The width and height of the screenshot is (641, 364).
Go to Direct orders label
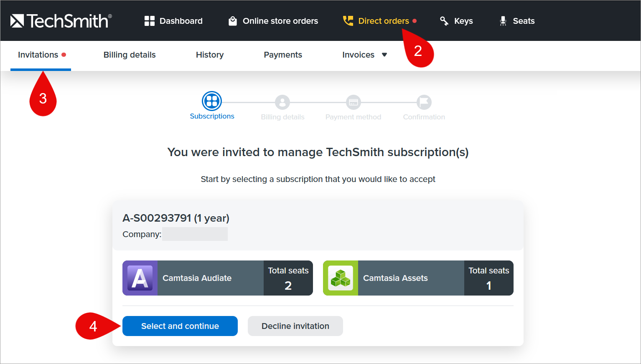pyautogui.click(x=384, y=21)
